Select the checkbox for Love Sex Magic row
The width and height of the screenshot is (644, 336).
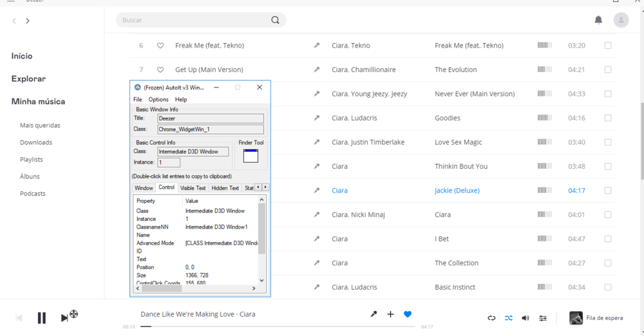[608, 142]
